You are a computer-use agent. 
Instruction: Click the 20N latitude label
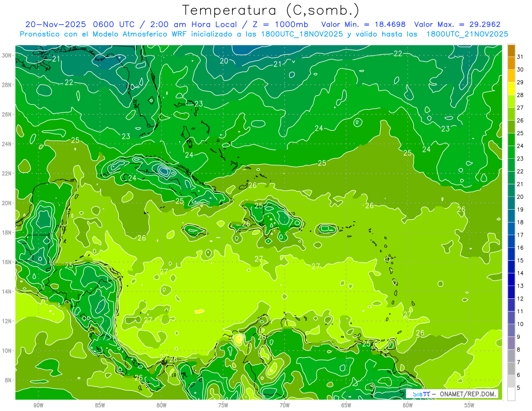pyautogui.click(x=8, y=203)
